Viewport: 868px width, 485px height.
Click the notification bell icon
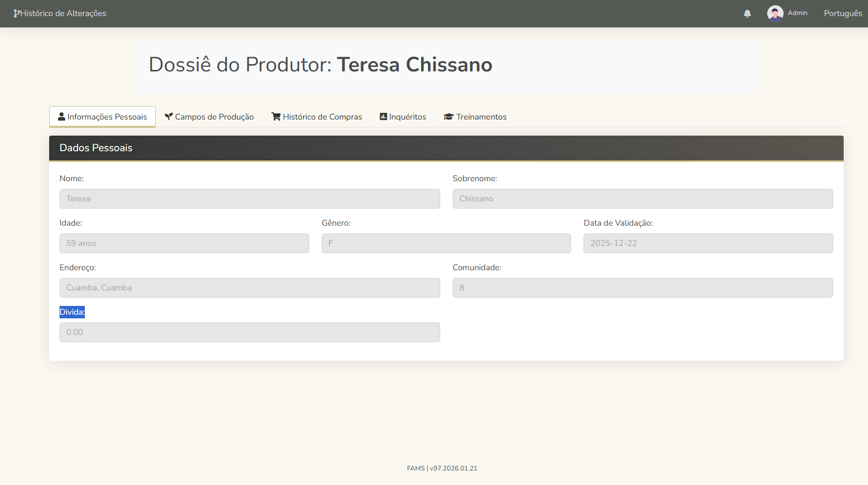pyautogui.click(x=747, y=13)
